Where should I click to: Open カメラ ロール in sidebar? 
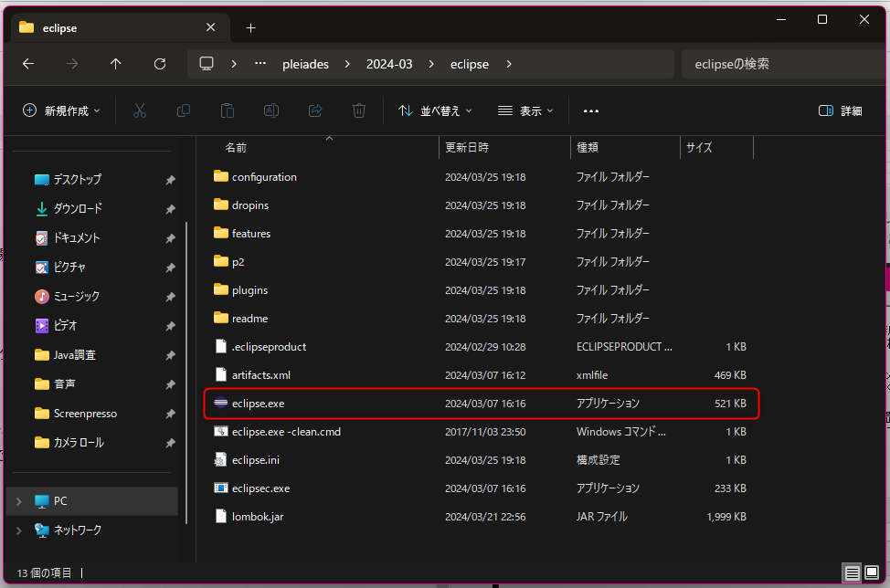point(79,443)
